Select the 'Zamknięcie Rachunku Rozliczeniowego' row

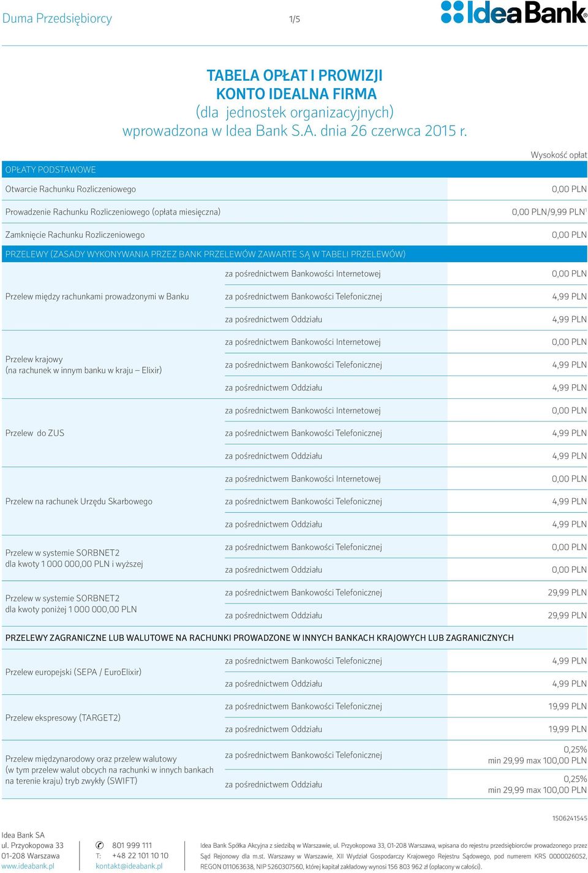(x=295, y=235)
